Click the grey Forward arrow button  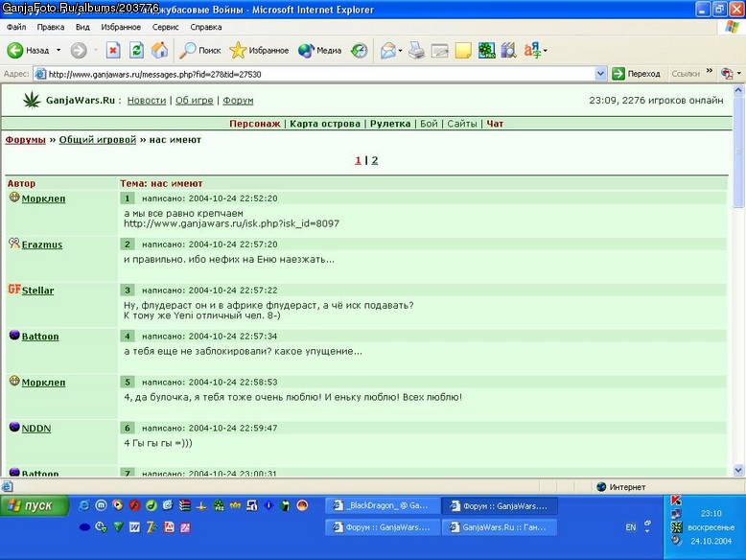coord(79,50)
